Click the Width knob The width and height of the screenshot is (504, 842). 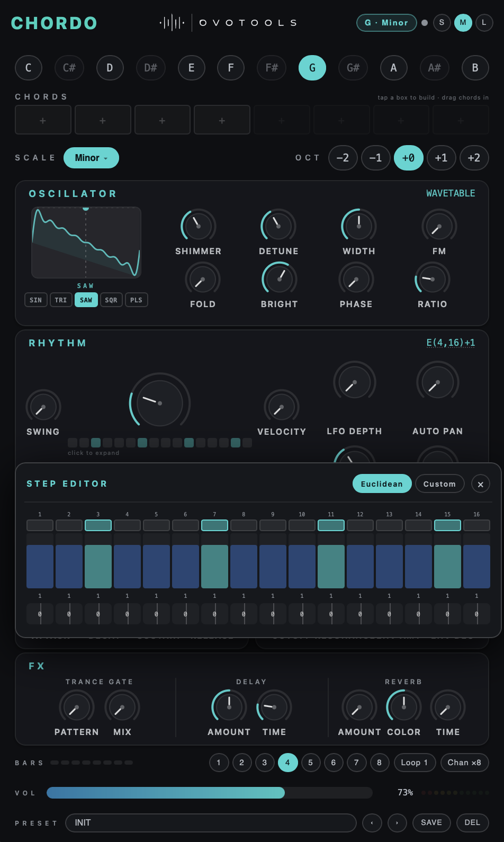(359, 226)
